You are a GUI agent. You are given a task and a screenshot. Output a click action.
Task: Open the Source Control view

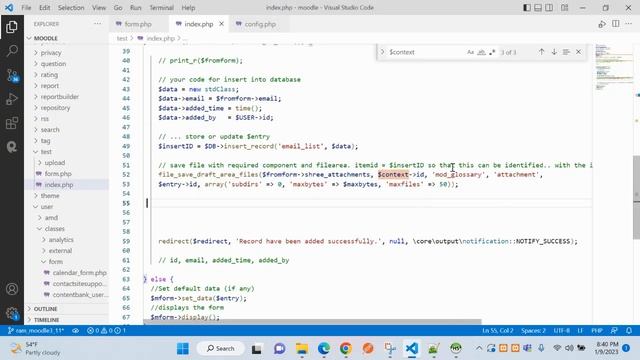[x=12, y=75]
